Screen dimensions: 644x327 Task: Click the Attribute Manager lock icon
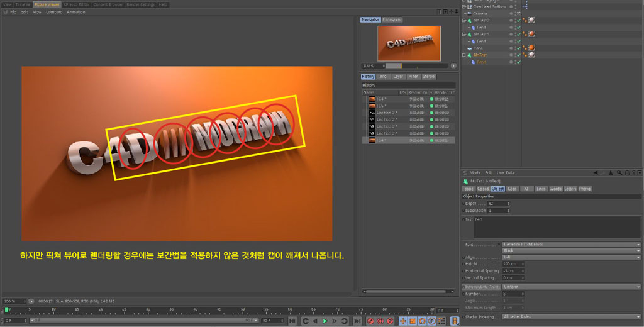627,173
